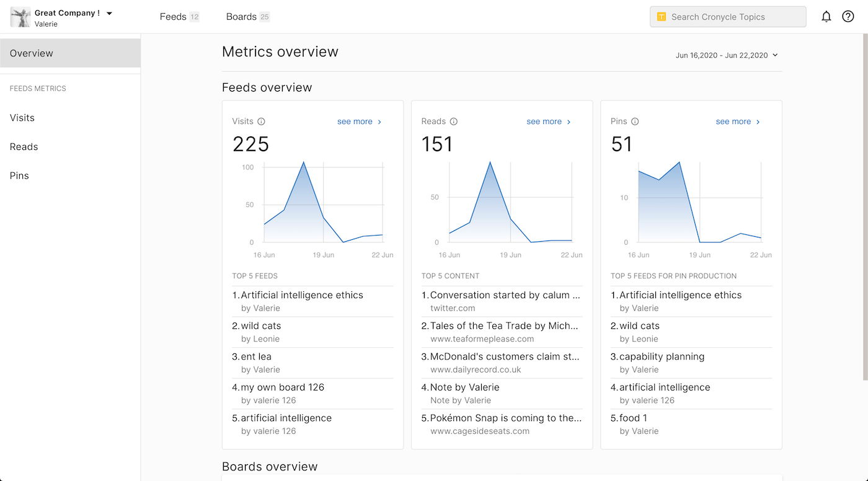Click the info icon beside Pins
Viewport: 868px width, 481px height.
(x=635, y=121)
